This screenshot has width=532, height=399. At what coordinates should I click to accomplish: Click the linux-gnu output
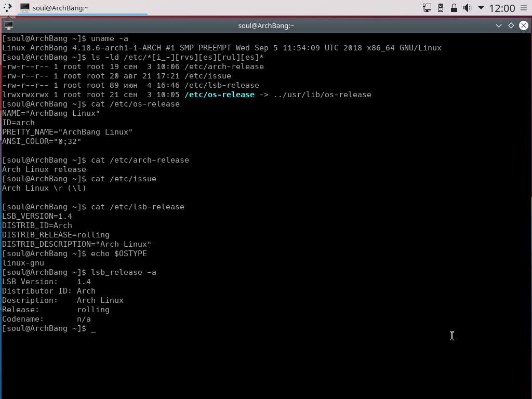click(x=23, y=263)
